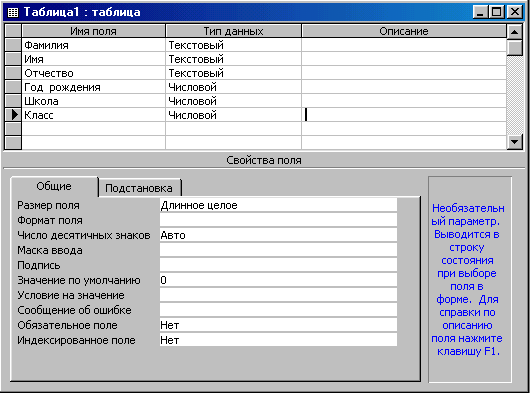The width and height of the screenshot is (530, 393).
Task: Click the Обязательное поле property label
Action: click(68, 325)
